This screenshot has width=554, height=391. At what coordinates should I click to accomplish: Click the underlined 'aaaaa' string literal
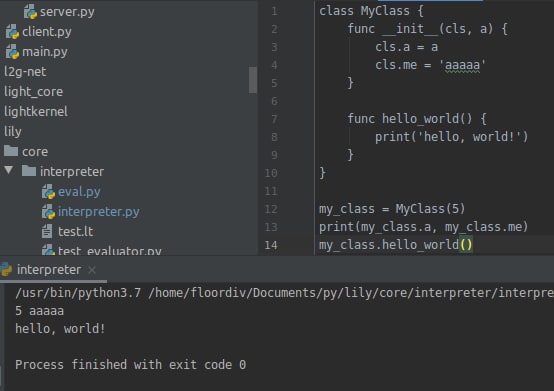tap(462, 65)
